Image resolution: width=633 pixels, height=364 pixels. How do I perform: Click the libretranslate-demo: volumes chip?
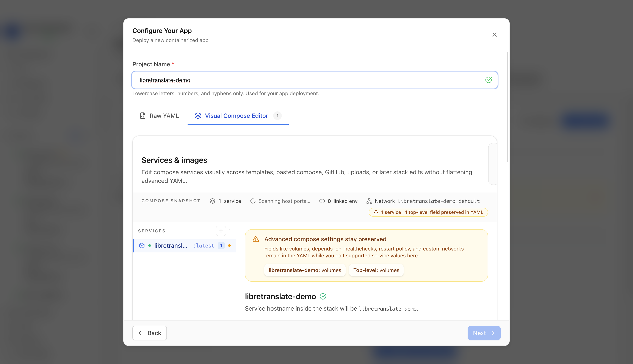(305, 270)
